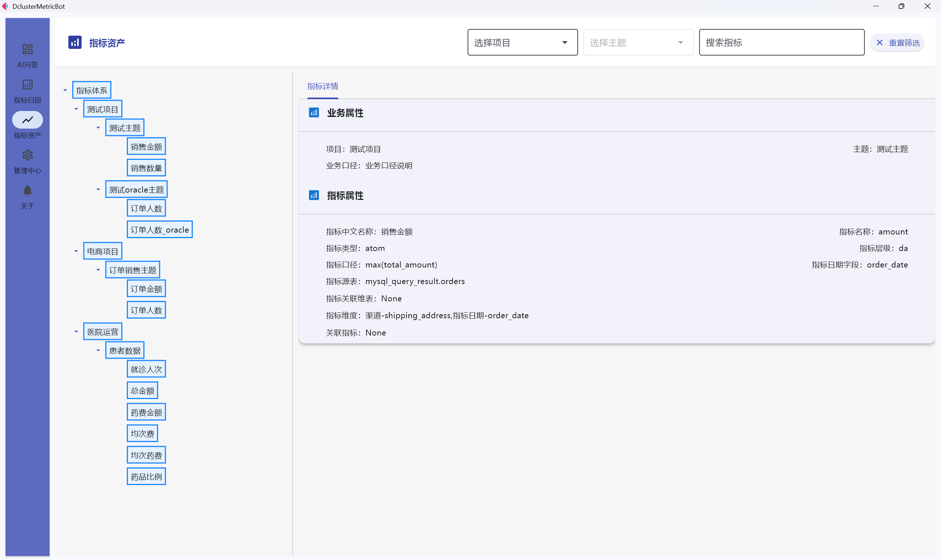
Task: Collapse the 测试oracle主题 tree arrow
Action: [98, 190]
